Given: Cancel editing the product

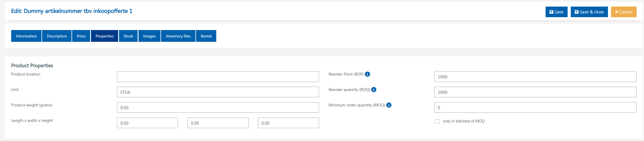Looking at the screenshot, I should 623,12.
